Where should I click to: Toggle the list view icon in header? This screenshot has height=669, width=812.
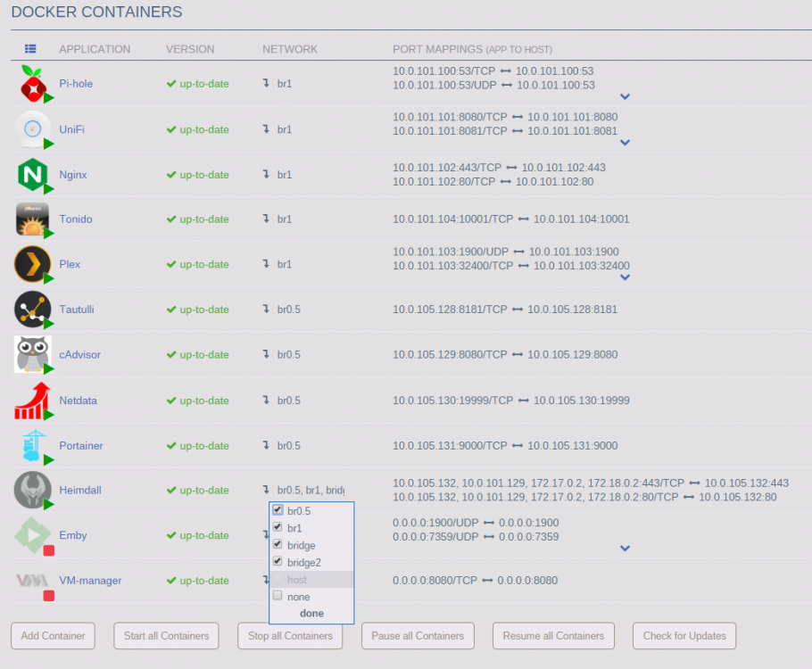(x=30, y=49)
